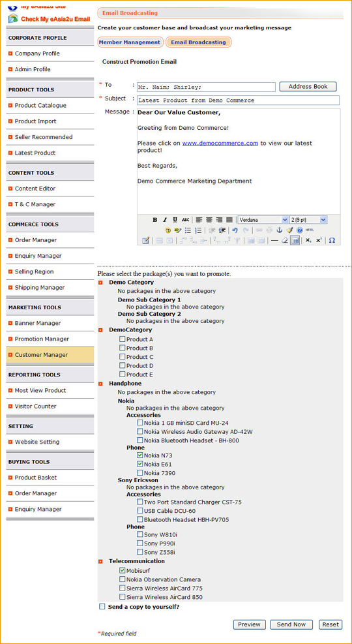
Task: Uncheck the Mobisurf checkbox
Action: pyautogui.click(x=123, y=570)
